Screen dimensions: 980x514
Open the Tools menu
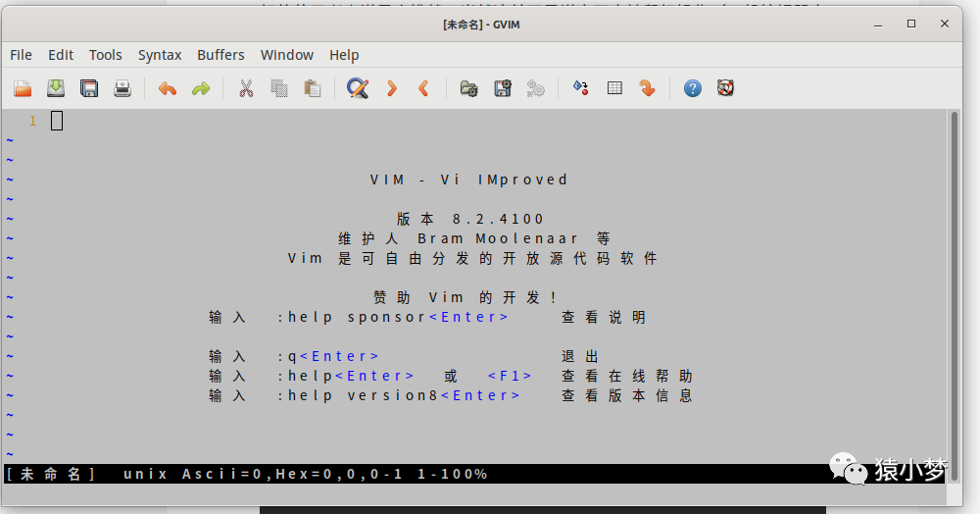tap(105, 55)
